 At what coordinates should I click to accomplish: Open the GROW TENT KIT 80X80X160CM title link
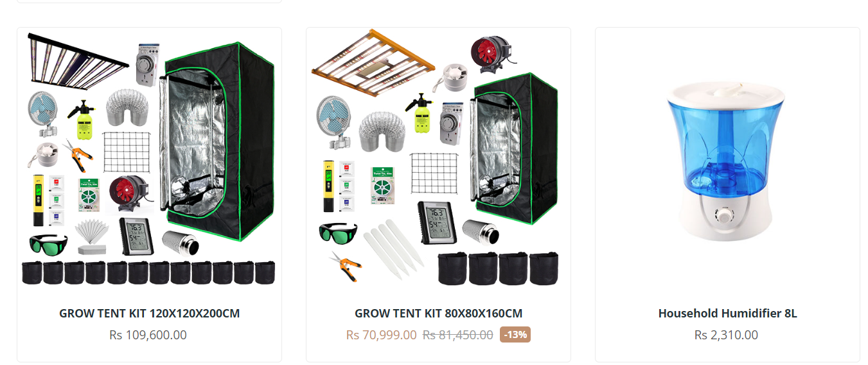(438, 314)
